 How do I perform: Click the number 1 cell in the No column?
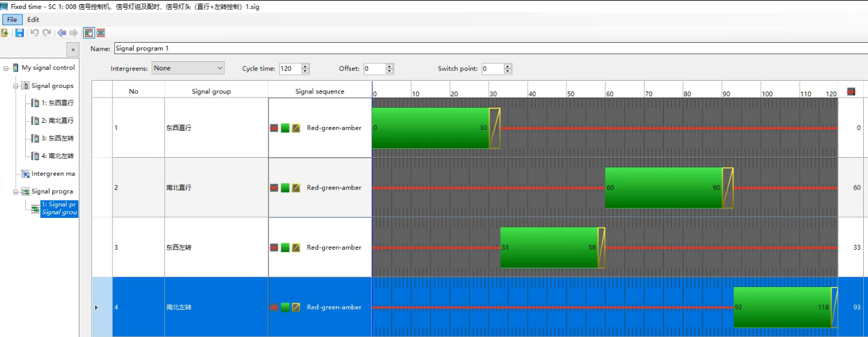point(138,128)
